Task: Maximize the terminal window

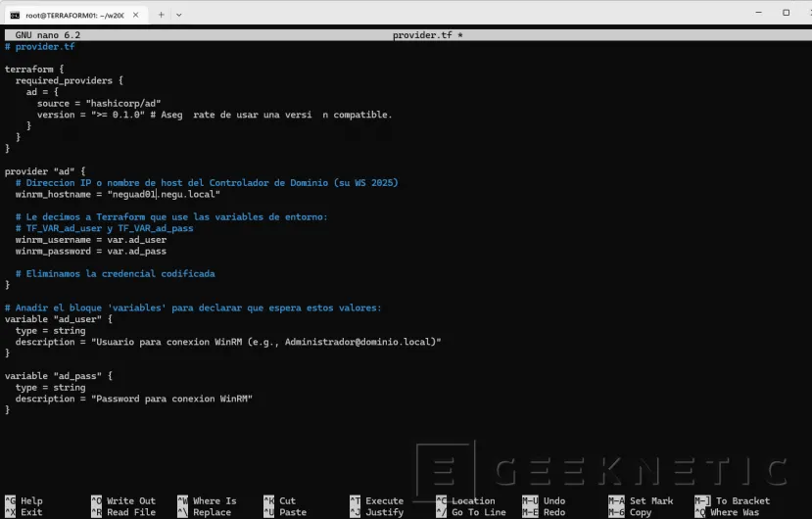Action: pos(787,13)
